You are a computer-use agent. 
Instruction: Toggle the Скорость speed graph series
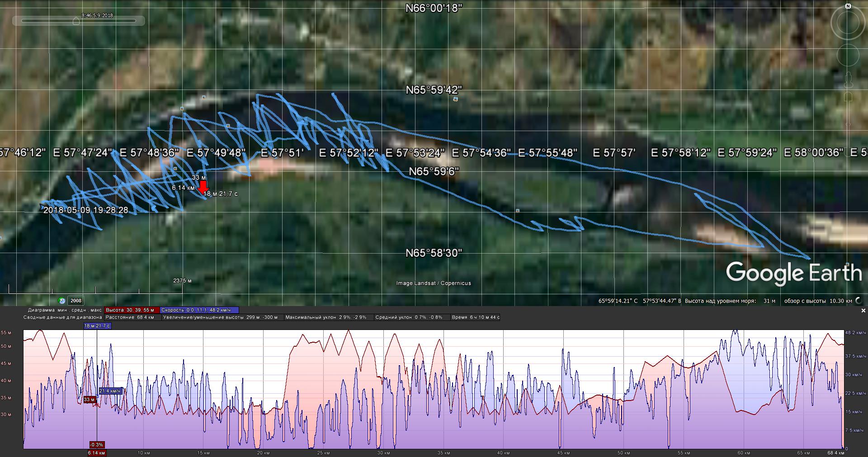point(199,310)
